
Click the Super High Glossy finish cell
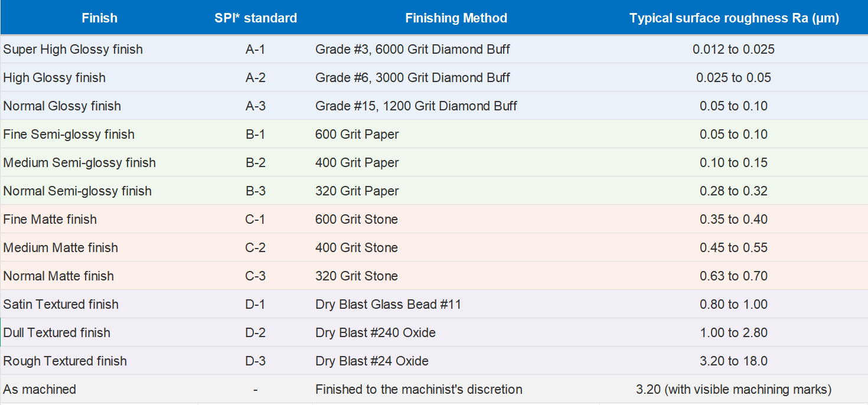(x=73, y=50)
